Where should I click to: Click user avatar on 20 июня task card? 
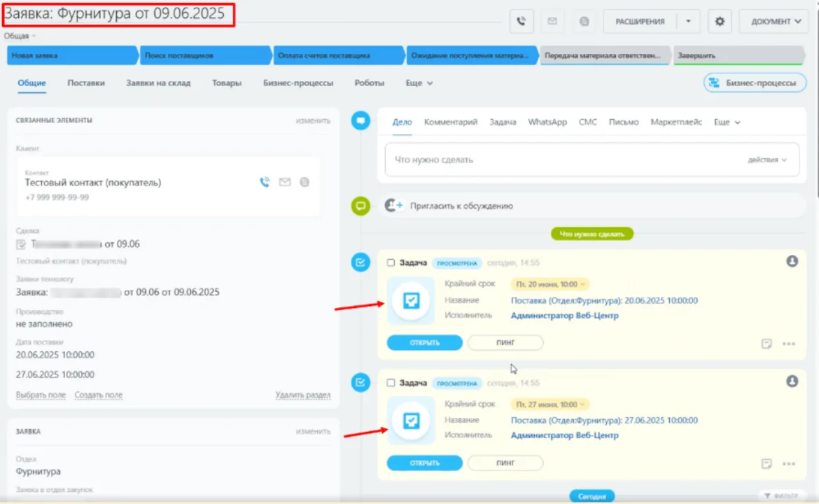pos(792,261)
